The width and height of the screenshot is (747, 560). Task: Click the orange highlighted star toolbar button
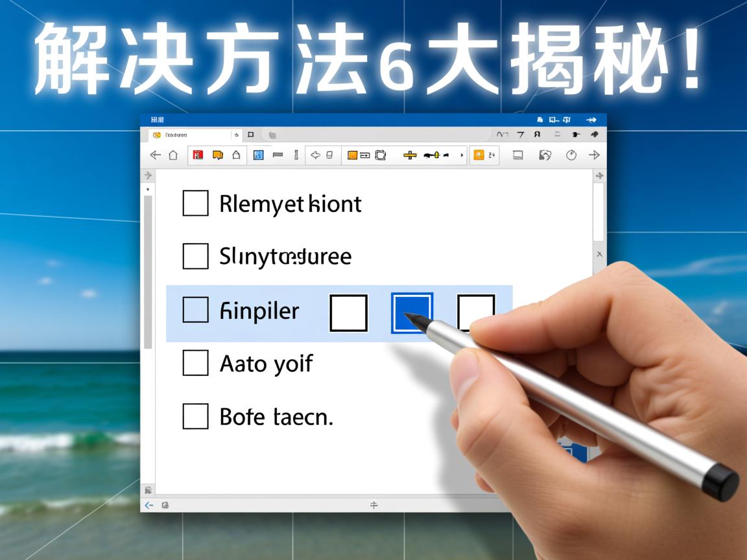click(x=479, y=155)
